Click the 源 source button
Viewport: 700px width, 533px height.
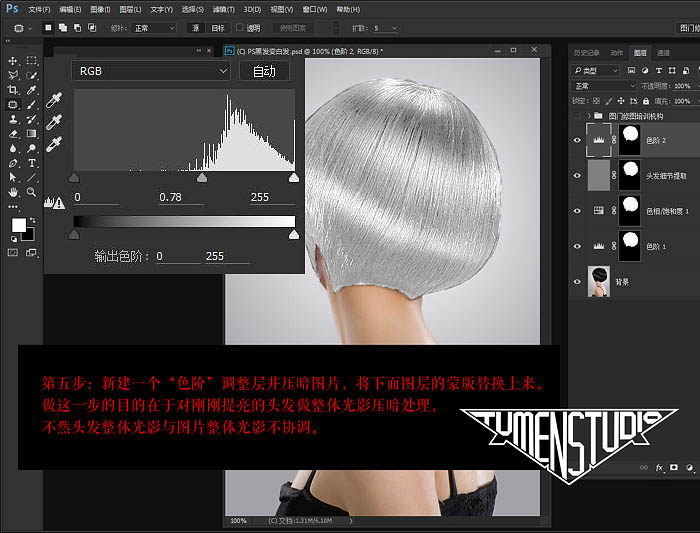pos(196,28)
